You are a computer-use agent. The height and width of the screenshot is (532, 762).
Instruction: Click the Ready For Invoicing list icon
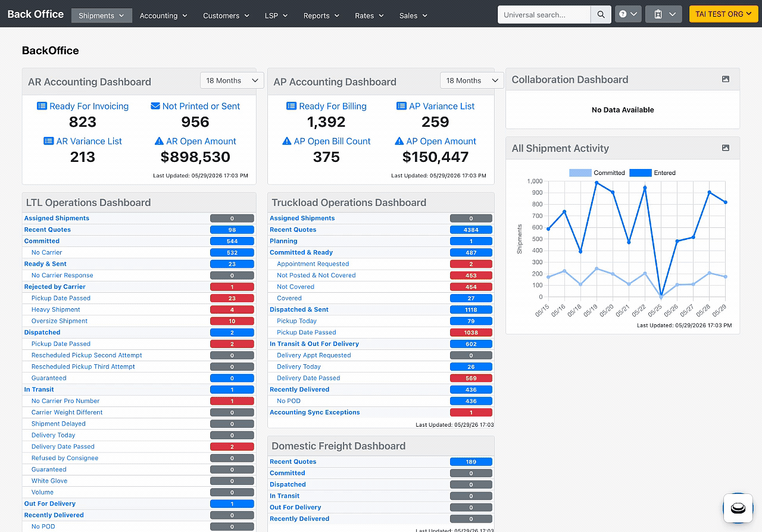coord(42,106)
